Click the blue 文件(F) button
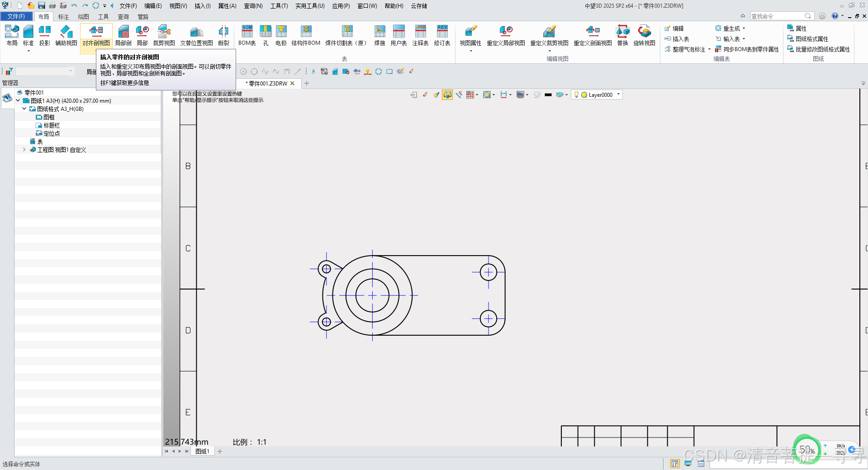The width and height of the screenshot is (868, 470). tap(16, 16)
